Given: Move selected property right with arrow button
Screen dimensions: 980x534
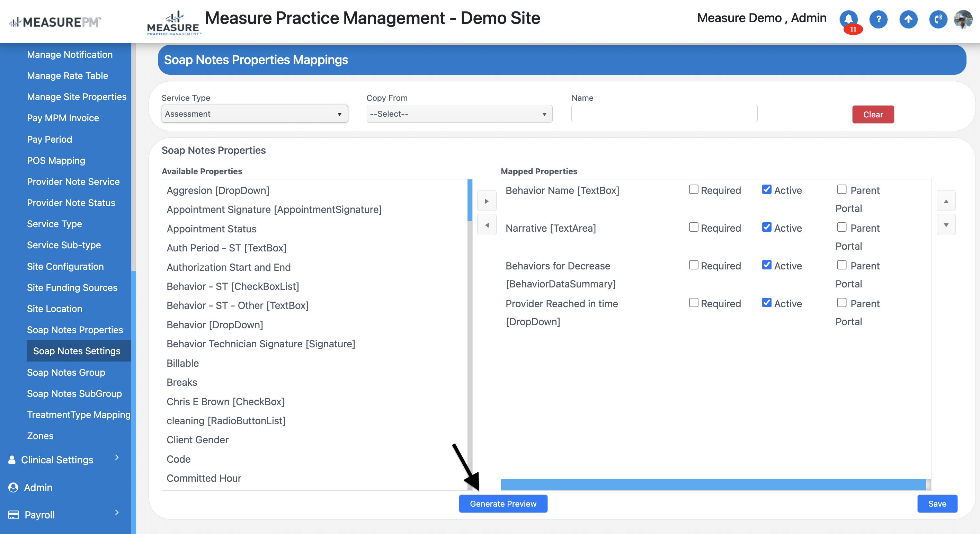Looking at the screenshot, I should pos(487,201).
